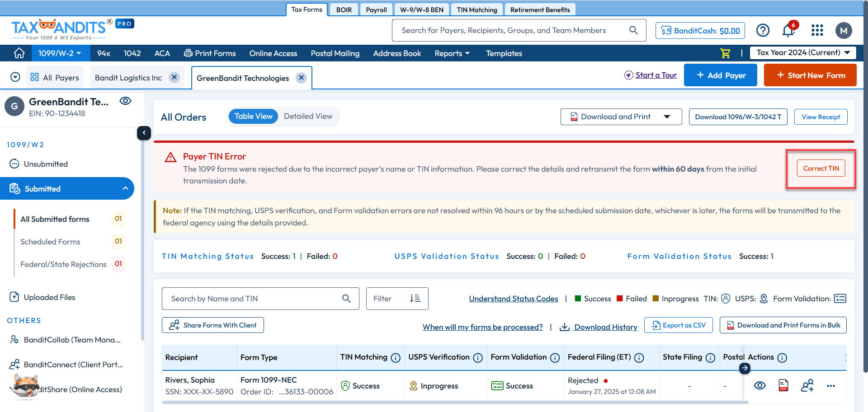Screen dimensions: 868x412
Task: Collapse the Submitted section chevron
Action: (x=125, y=188)
